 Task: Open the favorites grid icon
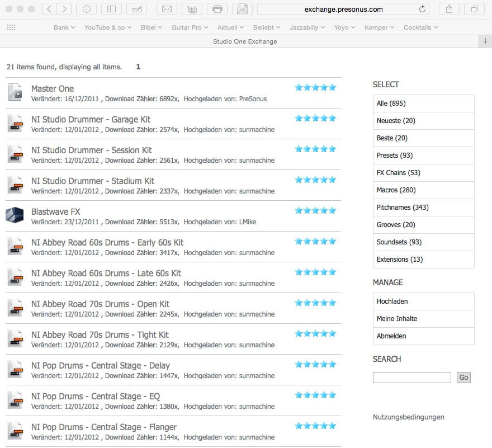[x=11, y=27]
